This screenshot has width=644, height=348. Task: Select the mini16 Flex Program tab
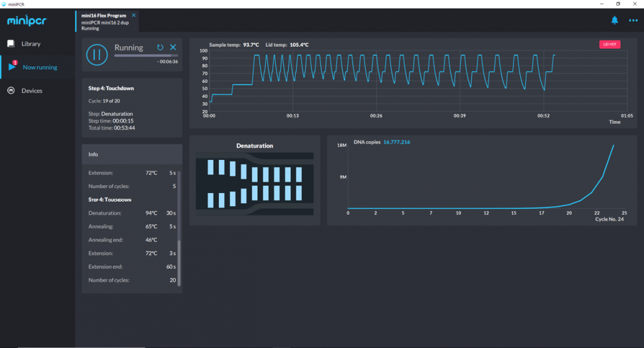click(107, 21)
